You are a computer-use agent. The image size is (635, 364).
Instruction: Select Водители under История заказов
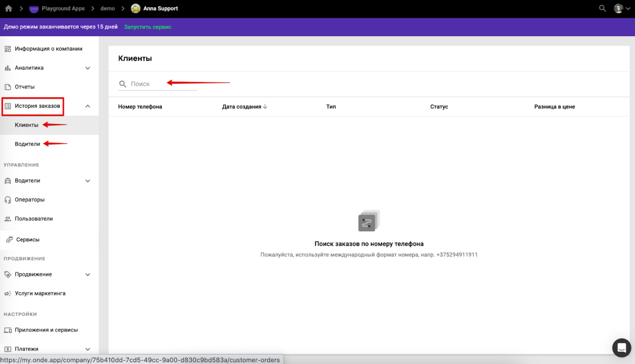pyautogui.click(x=27, y=144)
